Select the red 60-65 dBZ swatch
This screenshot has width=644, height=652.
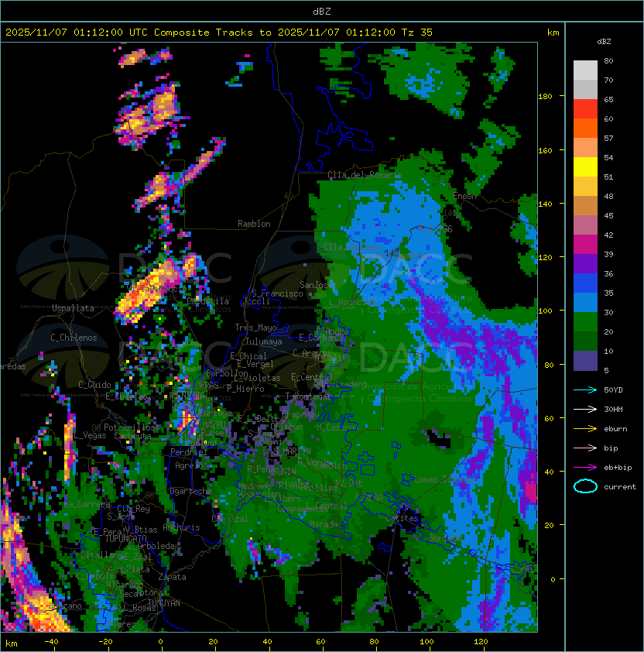click(585, 109)
